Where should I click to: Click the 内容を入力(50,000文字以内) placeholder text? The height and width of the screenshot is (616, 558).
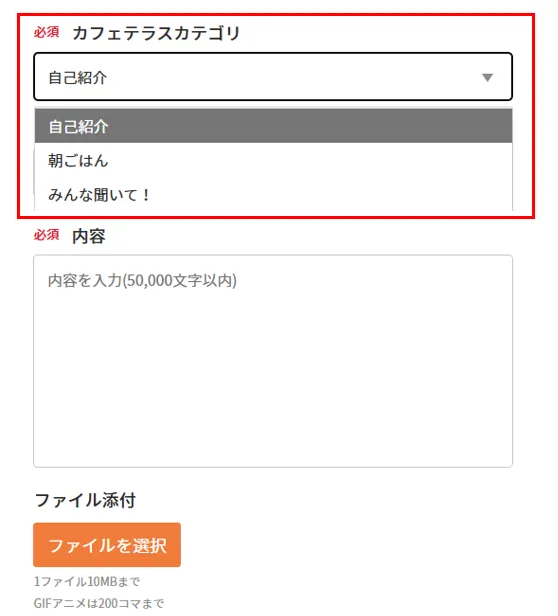142,280
